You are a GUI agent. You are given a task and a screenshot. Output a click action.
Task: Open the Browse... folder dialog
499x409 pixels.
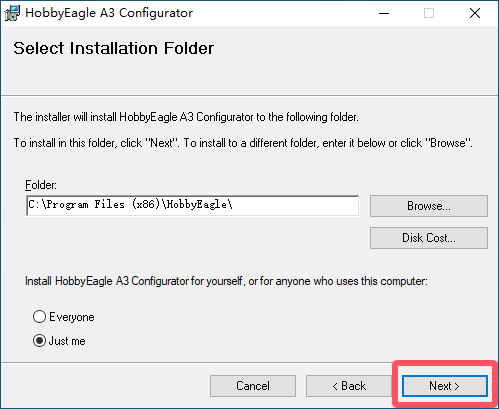429,206
